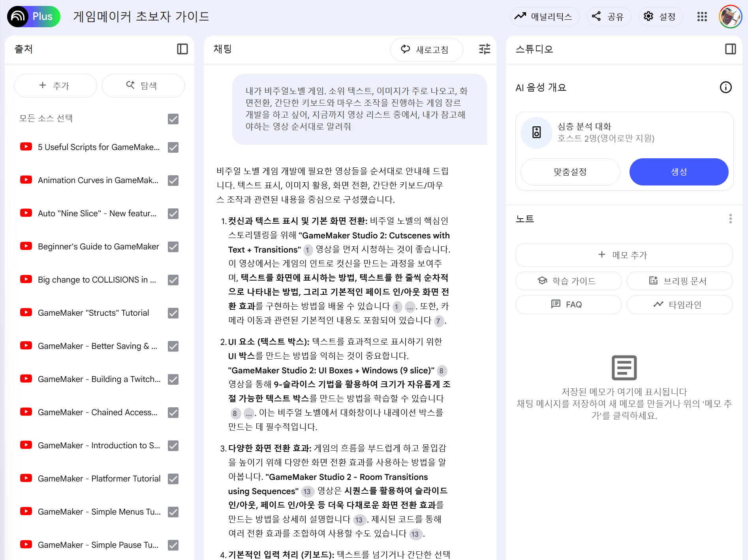Collapse the studio panel with the sidebar icon
The height and width of the screenshot is (560, 748).
pos(730,49)
